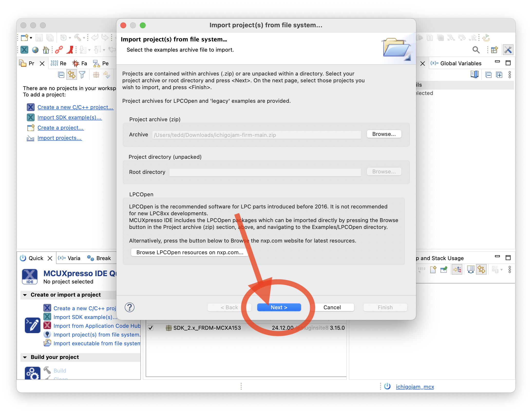Toggle Link with Editor in Project Explorer
Image resolution: width=532 pixels, height=413 pixels.
pyautogui.click(x=71, y=75)
